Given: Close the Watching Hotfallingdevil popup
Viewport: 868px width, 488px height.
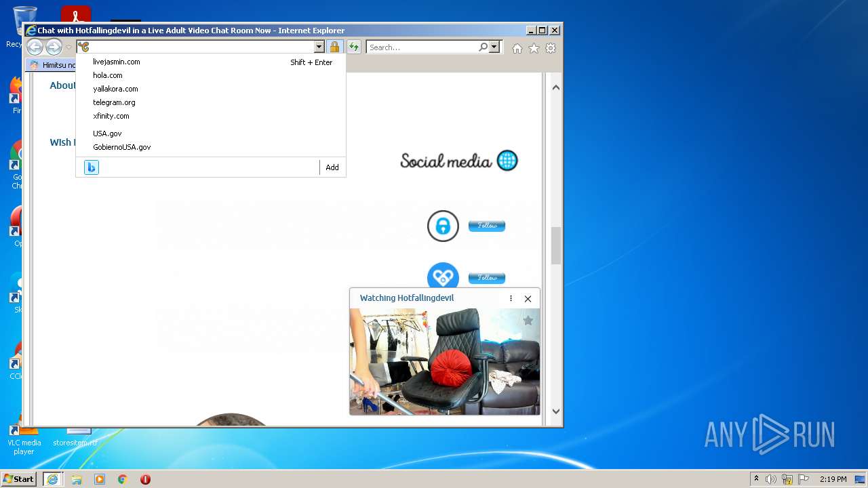Looking at the screenshot, I should tap(528, 298).
